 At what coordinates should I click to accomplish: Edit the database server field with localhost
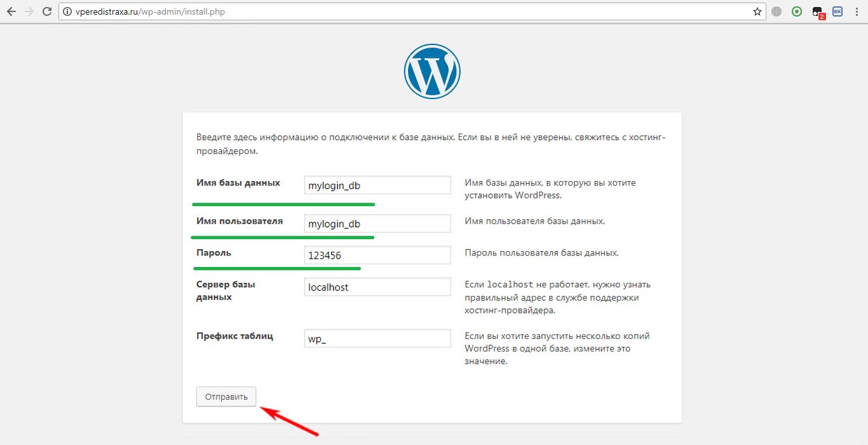377,287
